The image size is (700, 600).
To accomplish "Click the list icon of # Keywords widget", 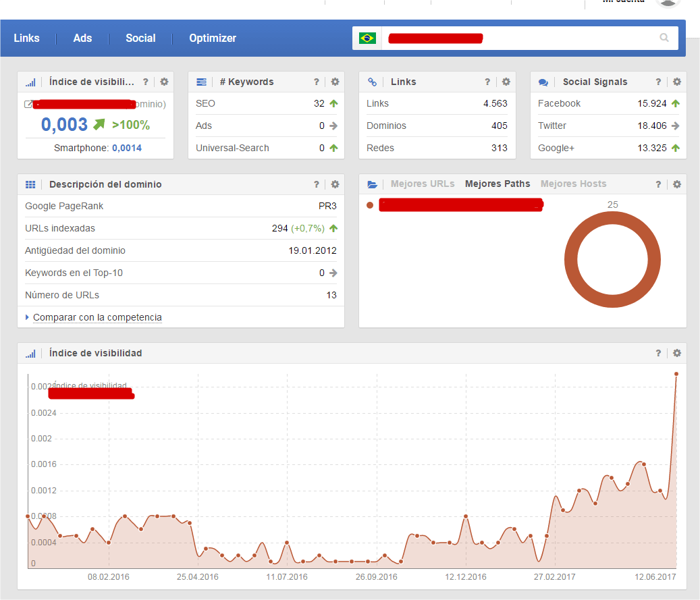I will click(201, 82).
